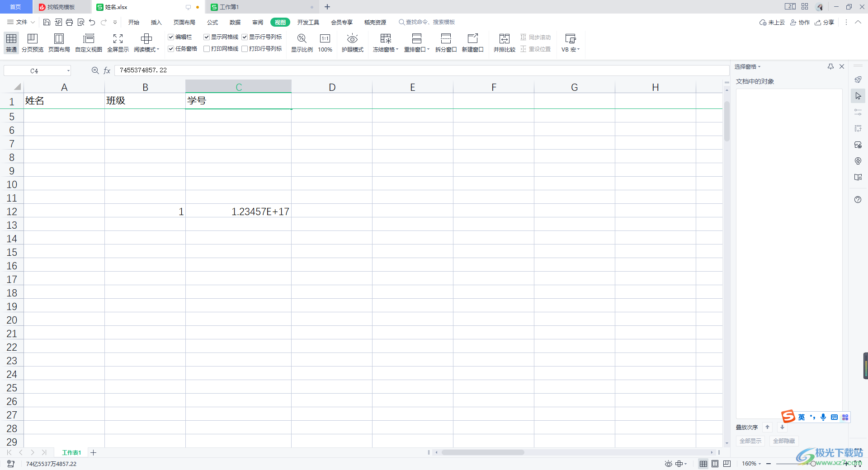Click the Collaborate (协作) button

tap(800, 22)
